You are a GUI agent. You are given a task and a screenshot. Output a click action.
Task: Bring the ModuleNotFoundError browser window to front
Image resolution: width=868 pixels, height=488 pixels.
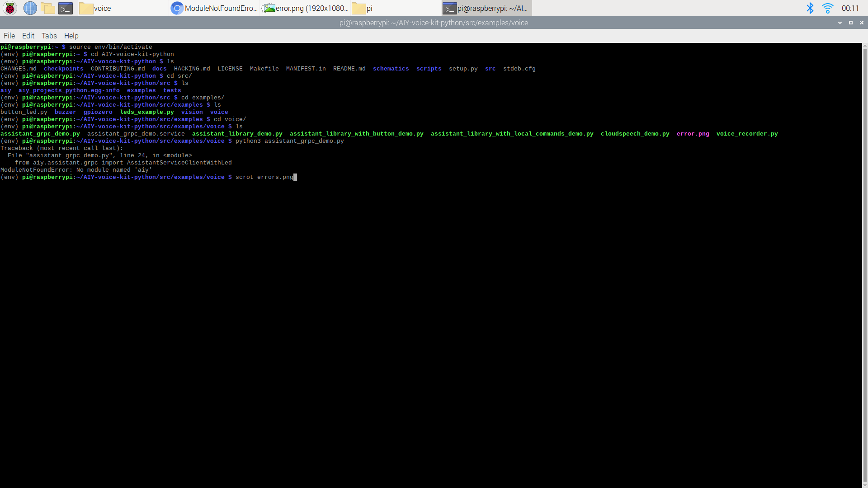[x=212, y=8]
